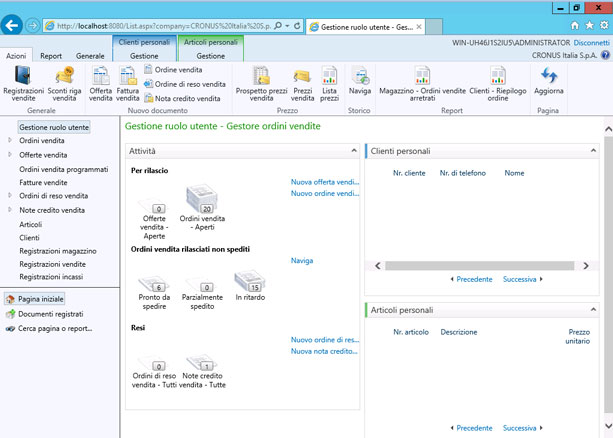The width and height of the screenshot is (613, 438).
Task: Open Registrazioni vendite ribbon icon
Action: coord(23,84)
